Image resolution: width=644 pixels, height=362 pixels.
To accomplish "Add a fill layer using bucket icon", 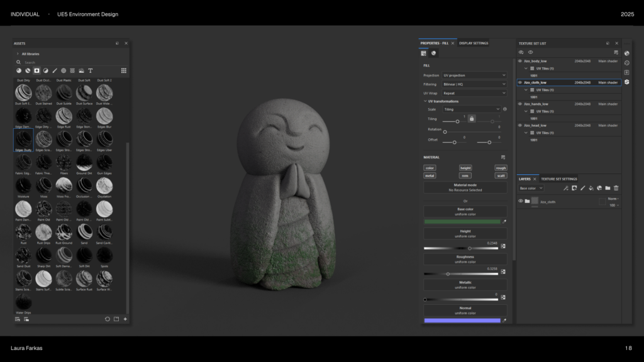I will (x=591, y=188).
